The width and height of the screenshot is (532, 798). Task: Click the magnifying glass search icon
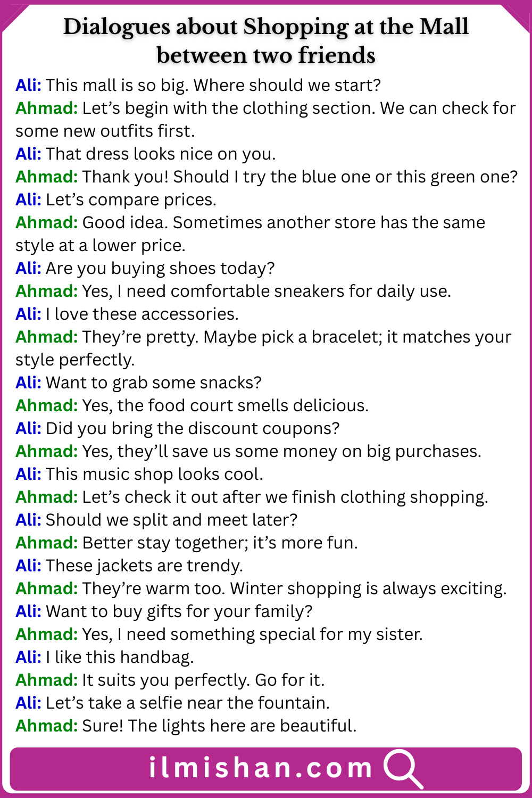click(x=403, y=768)
